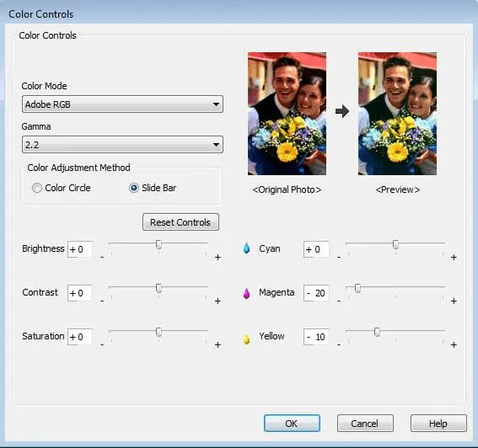This screenshot has height=448, width=478.
Task: Confirm settings with OK button
Action: pyautogui.click(x=292, y=424)
